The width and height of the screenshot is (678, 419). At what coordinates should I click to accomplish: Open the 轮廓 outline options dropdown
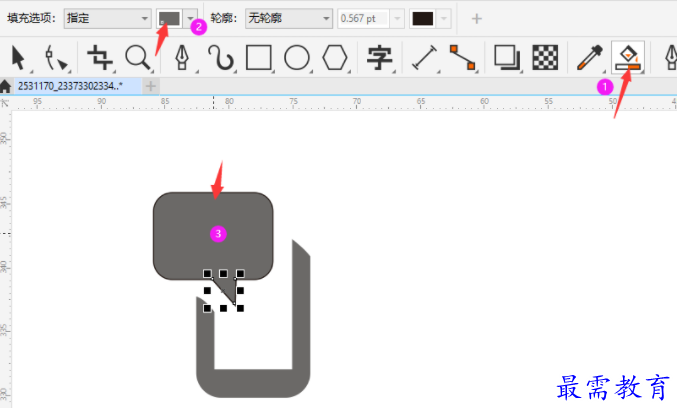(289, 19)
